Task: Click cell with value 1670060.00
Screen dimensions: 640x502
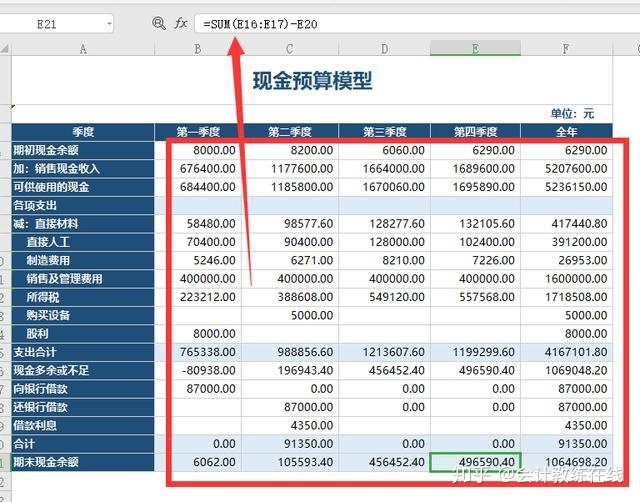Action: [x=384, y=187]
